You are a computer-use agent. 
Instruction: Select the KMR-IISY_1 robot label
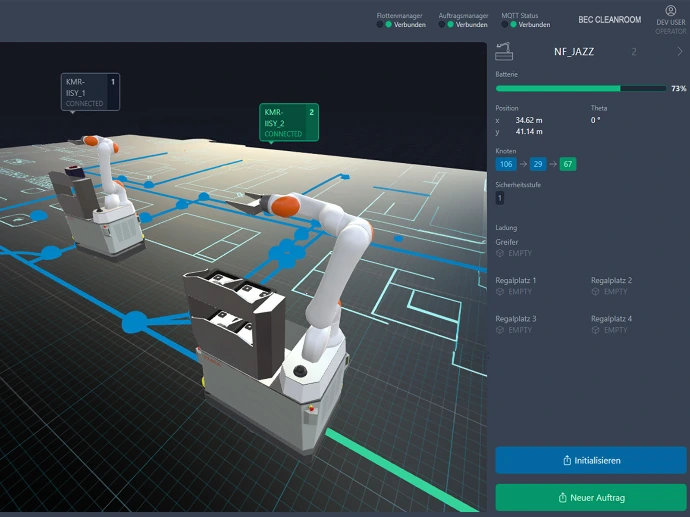coord(90,91)
